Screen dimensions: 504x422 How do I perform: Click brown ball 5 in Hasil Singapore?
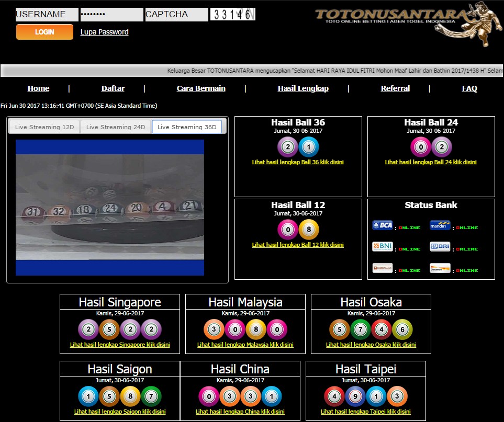pos(109,329)
